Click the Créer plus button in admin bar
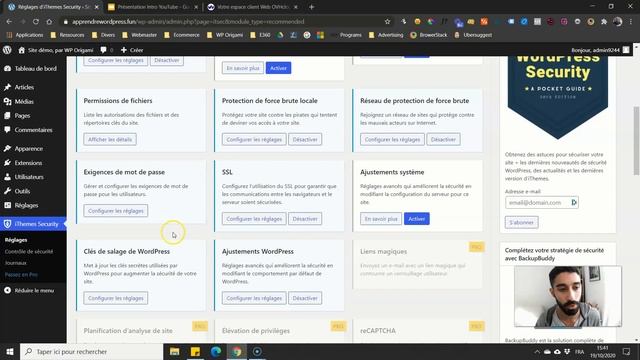Image resolution: width=640 pixels, height=360 pixels. pos(132,50)
